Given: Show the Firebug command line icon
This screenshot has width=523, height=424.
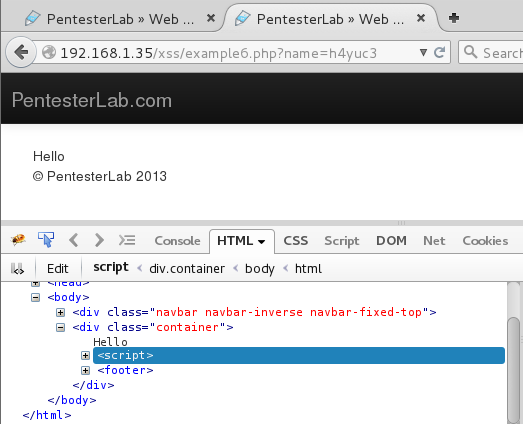Looking at the screenshot, I should tap(127, 240).
